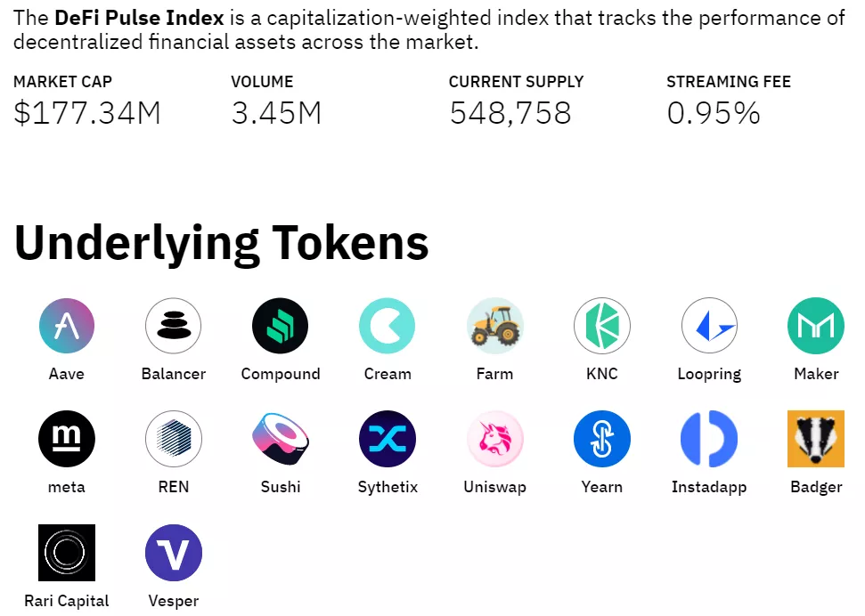Click the Underlying Tokens heading
Viewport: 865px width, 616px height.
(x=222, y=243)
